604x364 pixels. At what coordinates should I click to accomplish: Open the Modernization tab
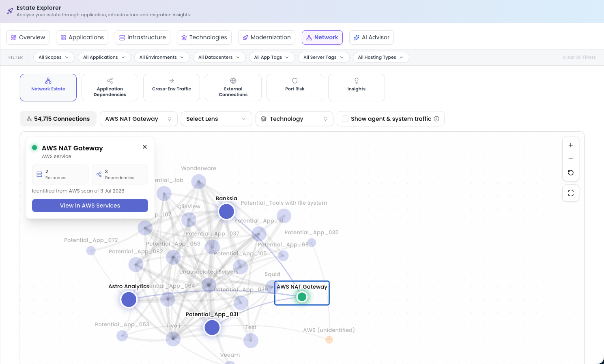coord(267,37)
